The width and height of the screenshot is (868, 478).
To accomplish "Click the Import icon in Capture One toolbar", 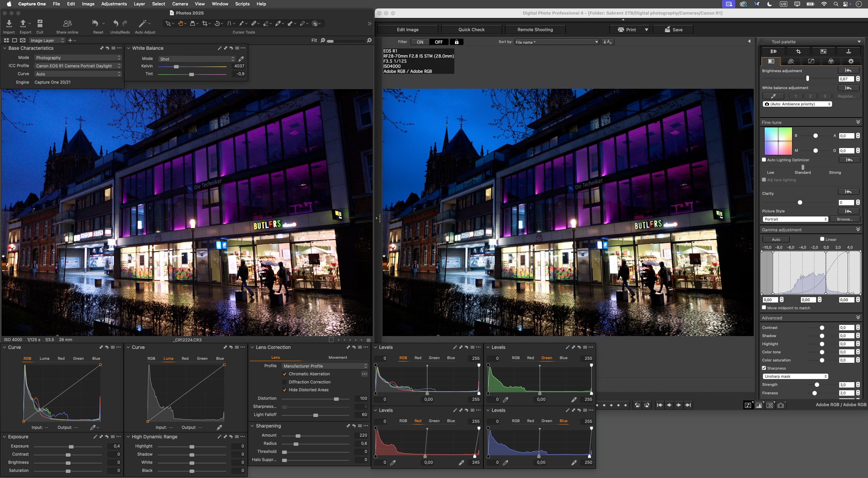I will (9, 24).
